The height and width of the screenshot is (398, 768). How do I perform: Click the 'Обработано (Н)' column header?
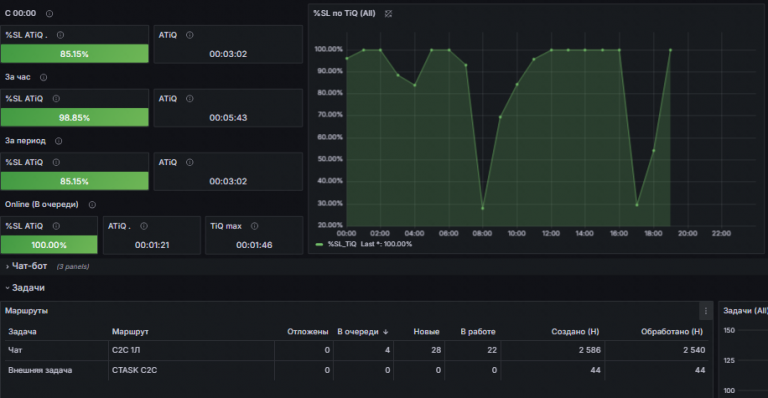[x=672, y=332]
